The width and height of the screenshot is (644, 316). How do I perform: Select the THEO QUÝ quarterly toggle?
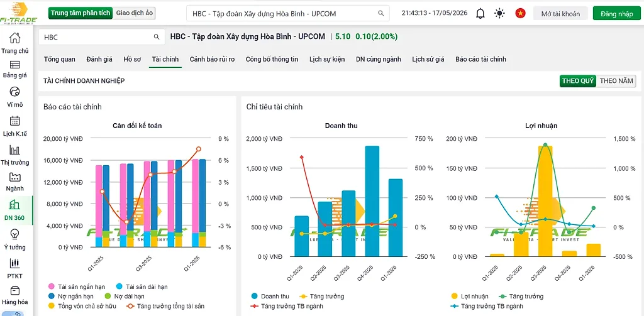pos(578,81)
